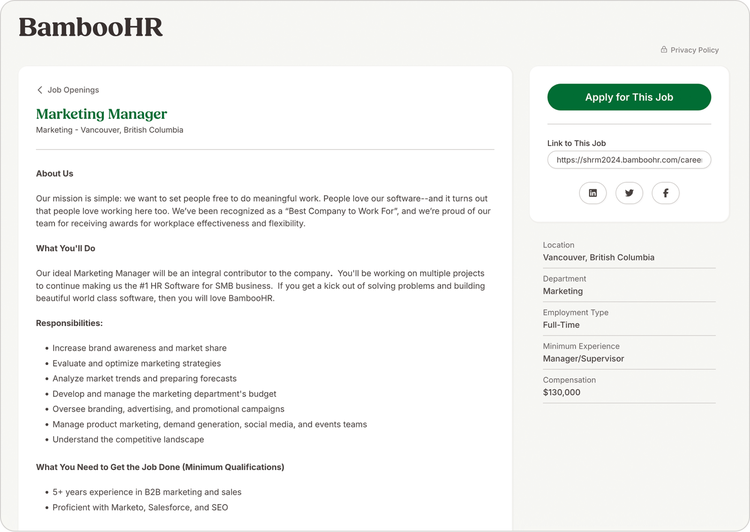Click the Marketing Manager job title
Viewport: 750px width, 532px height.
coord(102,114)
